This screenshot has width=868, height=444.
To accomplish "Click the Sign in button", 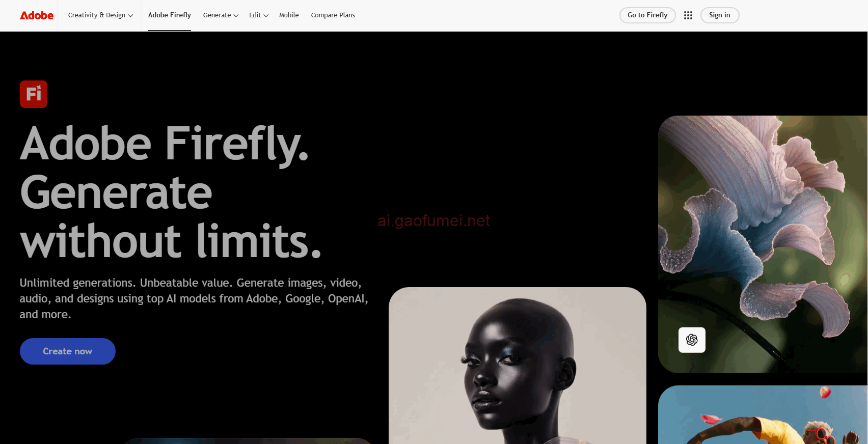I will [x=720, y=15].
